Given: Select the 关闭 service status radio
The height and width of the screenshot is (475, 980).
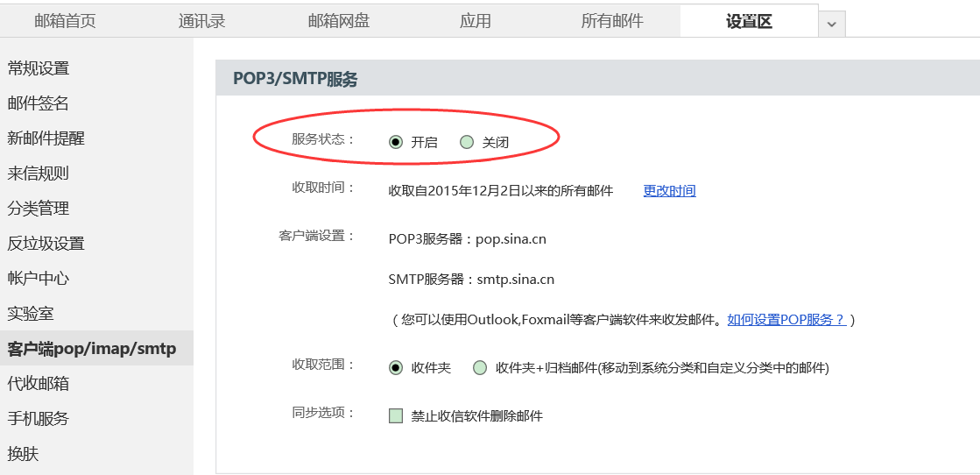Looking at the screenshot, I should pyautogui.click(x=466, y=142).
